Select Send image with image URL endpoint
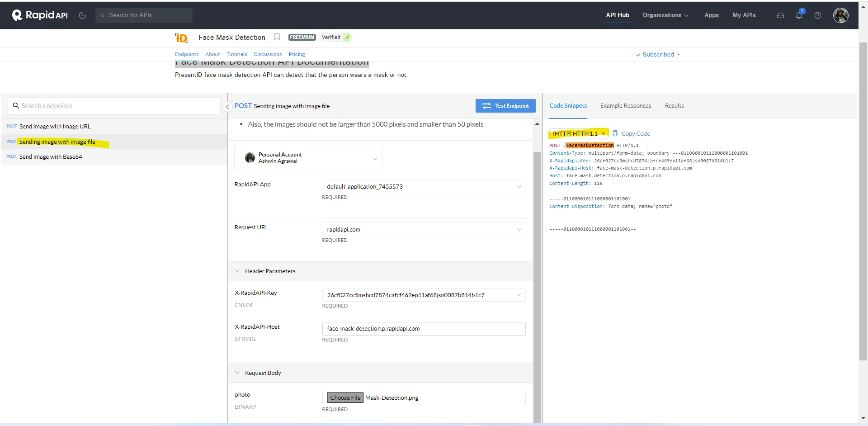 (x=114, y=127)
